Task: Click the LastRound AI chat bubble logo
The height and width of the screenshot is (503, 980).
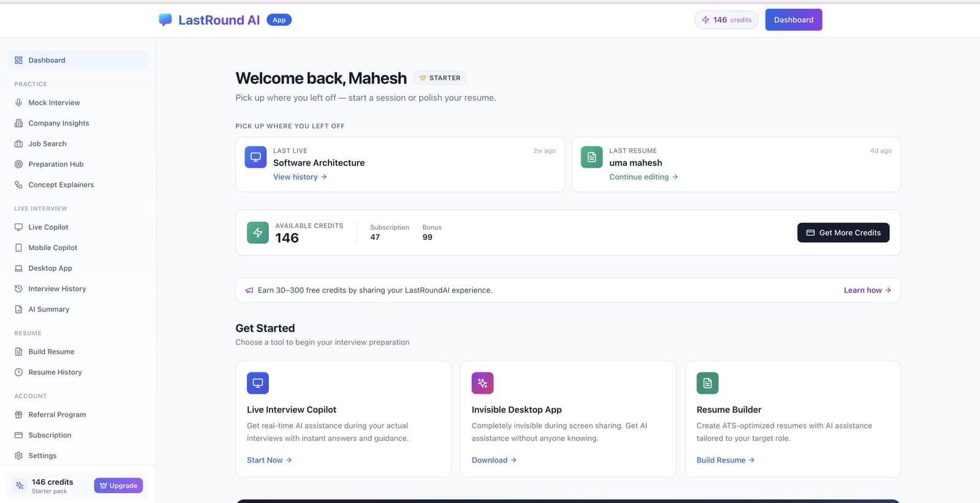Action: point(165,20)
